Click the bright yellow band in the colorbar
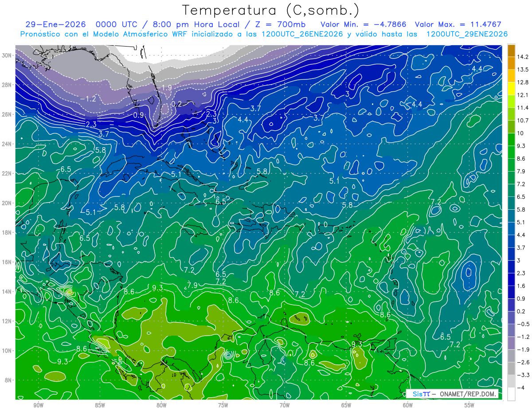Screen dimensions: 532x411 click(511, 89)
